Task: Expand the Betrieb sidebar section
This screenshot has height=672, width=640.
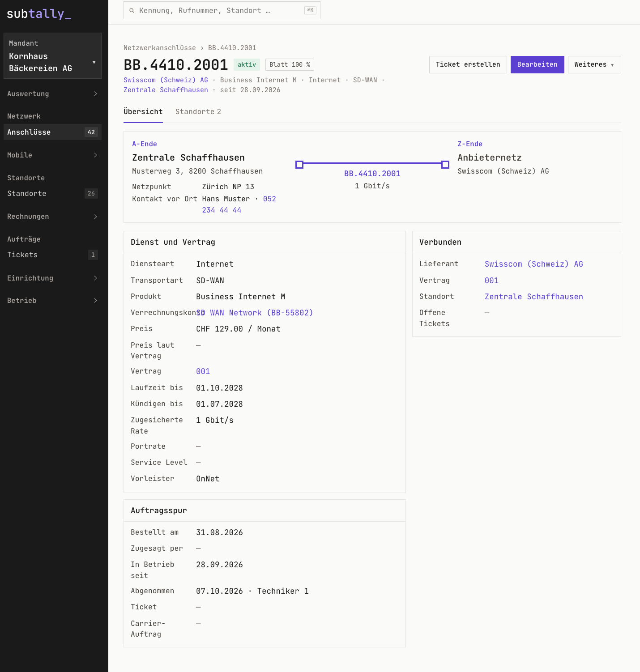Action: coord(52,301)
